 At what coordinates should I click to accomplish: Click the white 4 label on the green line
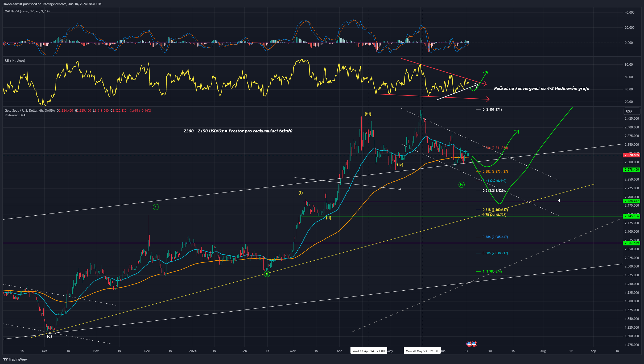click(x=559, y=200)
